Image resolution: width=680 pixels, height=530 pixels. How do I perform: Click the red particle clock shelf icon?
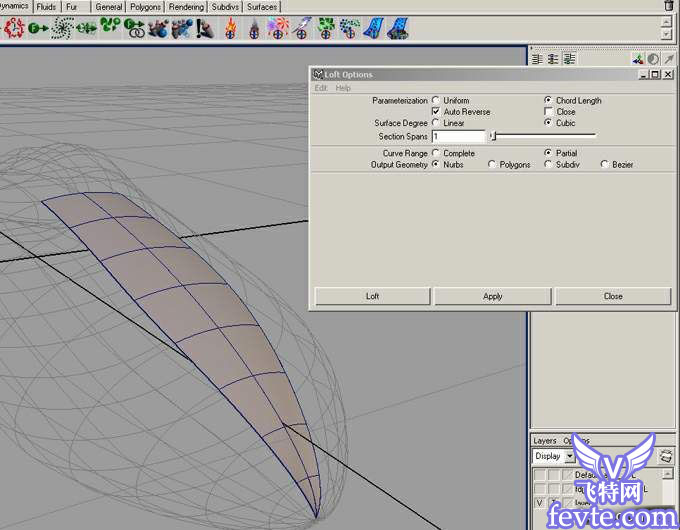pos(14,28)
